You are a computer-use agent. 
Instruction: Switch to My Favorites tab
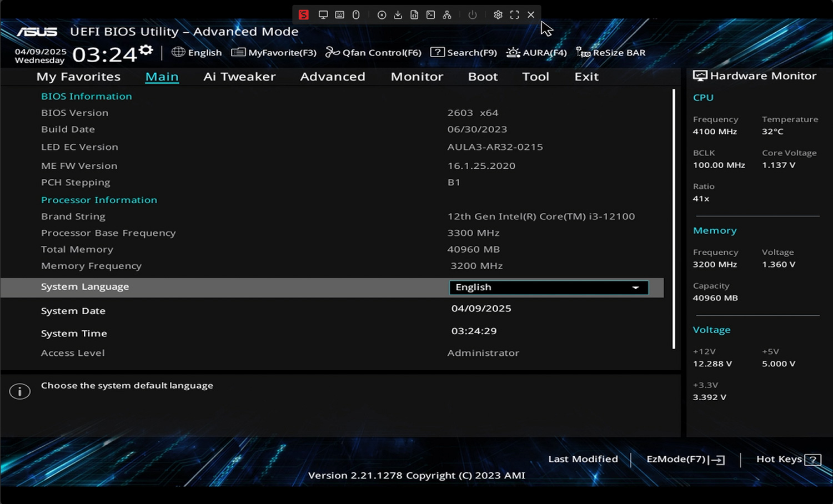tap(78, 77)
